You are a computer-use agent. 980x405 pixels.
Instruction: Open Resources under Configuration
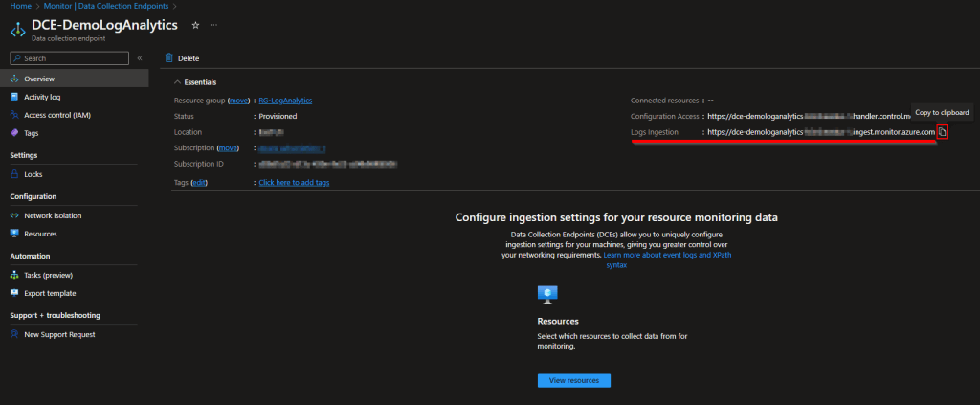40,234
